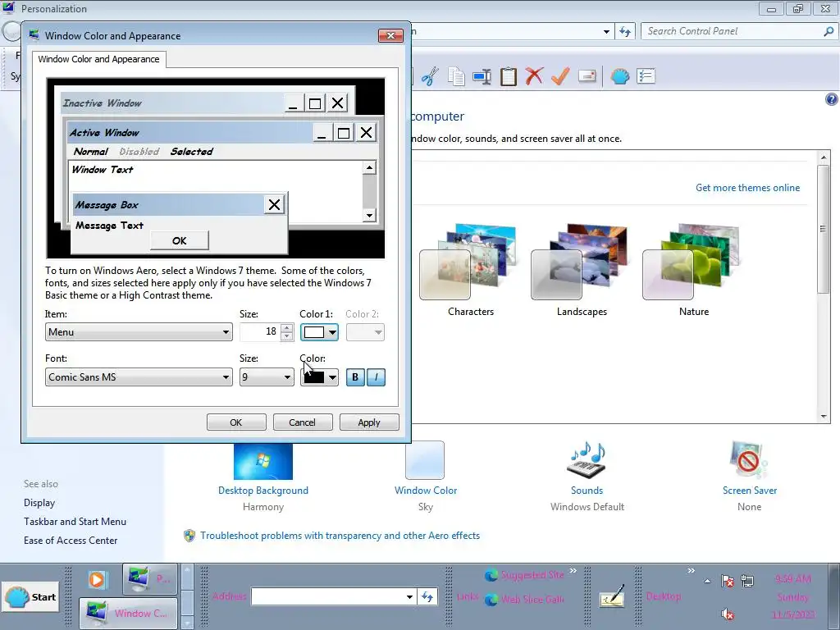
Task: Click Disabled menu item in preview
Action: pos(139,152)
